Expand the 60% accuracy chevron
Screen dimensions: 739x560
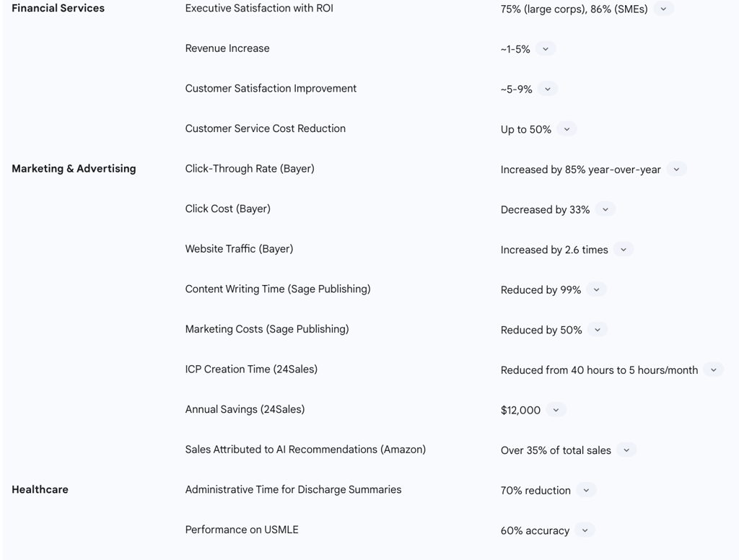(x=585, y=530)
